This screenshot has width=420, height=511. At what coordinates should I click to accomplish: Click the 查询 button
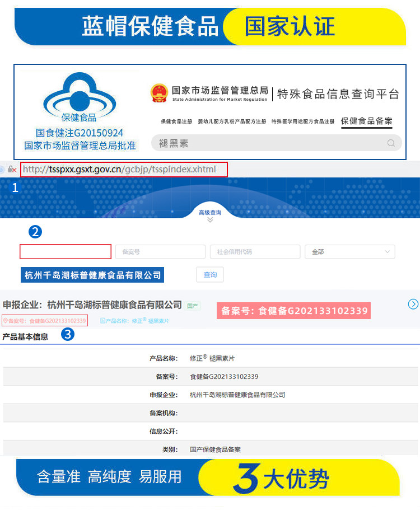pos(210,275)
